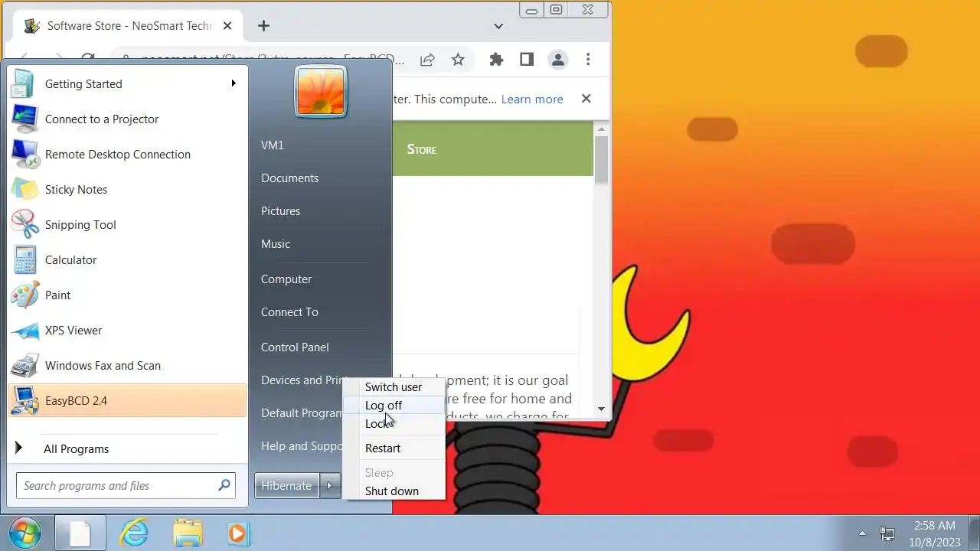Show hidden tray icons
Screen dimensions: 980x551
click(862, 533)
